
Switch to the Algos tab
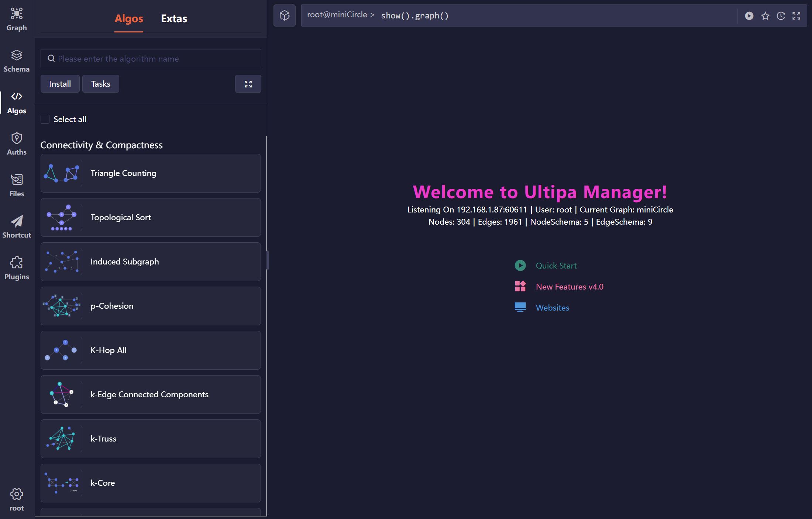click(129, 18)
